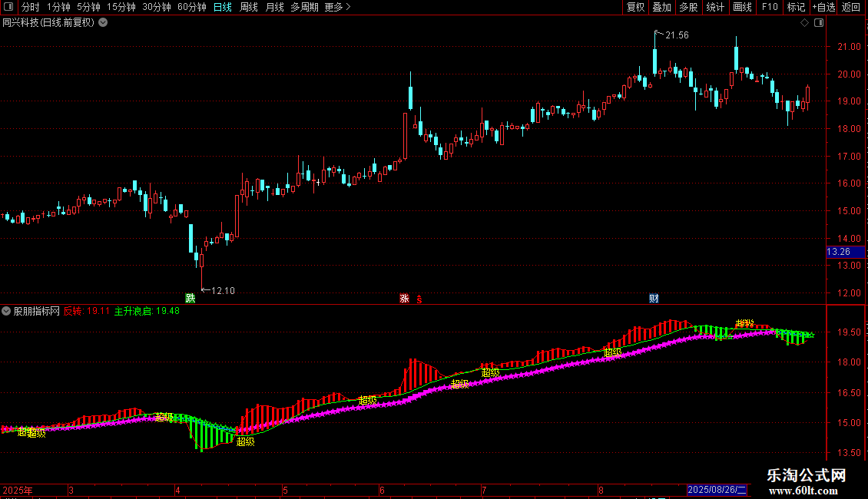Open the 复权 adjustment option
This screenshot has height=499, width=868.
pyautogui.click(x=635, y=7)
